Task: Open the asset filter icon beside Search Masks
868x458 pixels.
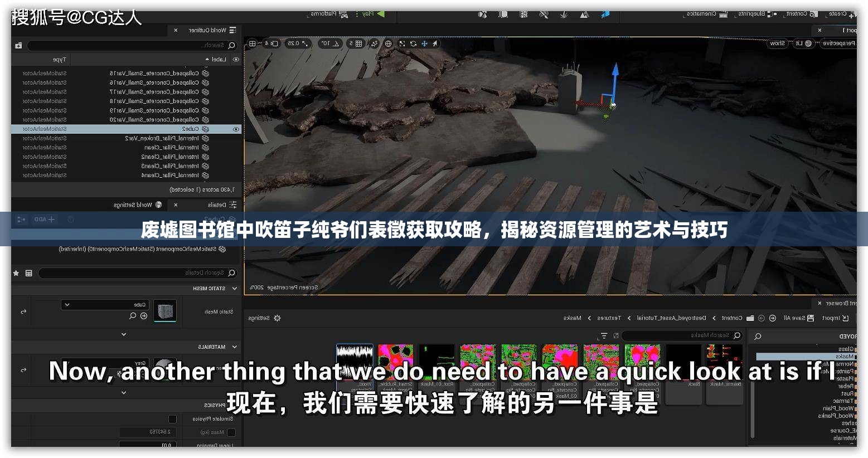Action: (604, 336)
